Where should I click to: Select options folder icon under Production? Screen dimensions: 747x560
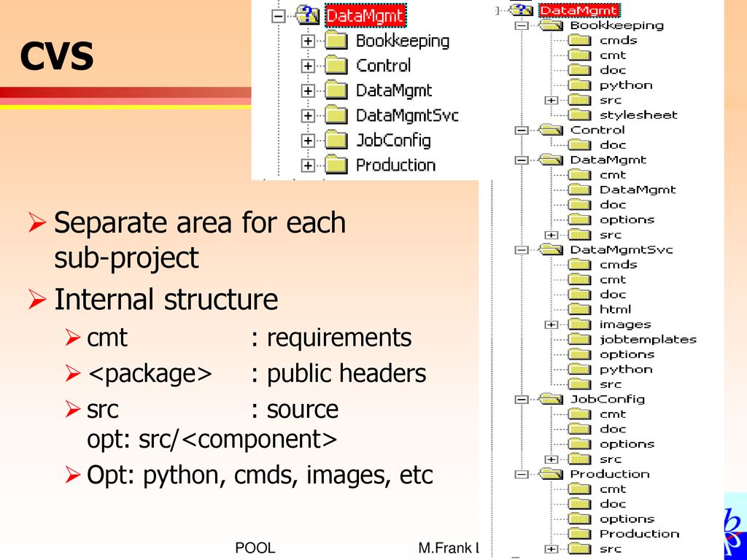pos(580,519)
